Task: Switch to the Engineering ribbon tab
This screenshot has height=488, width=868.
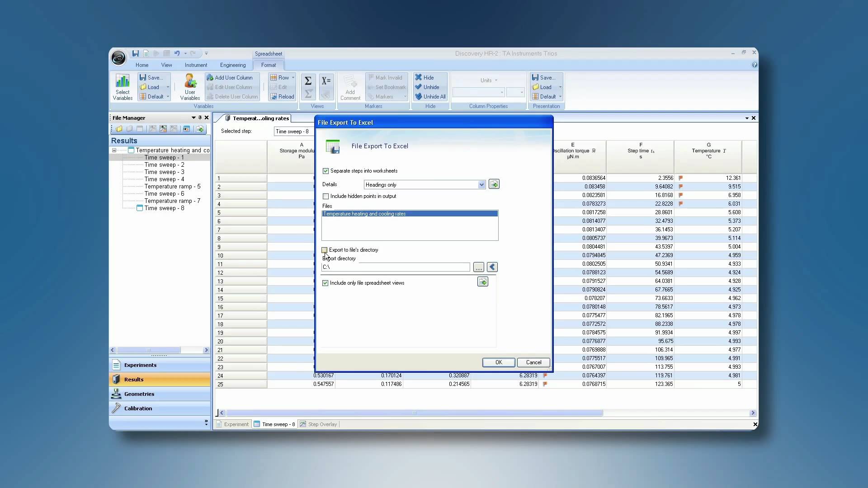Action: (232, 65)
